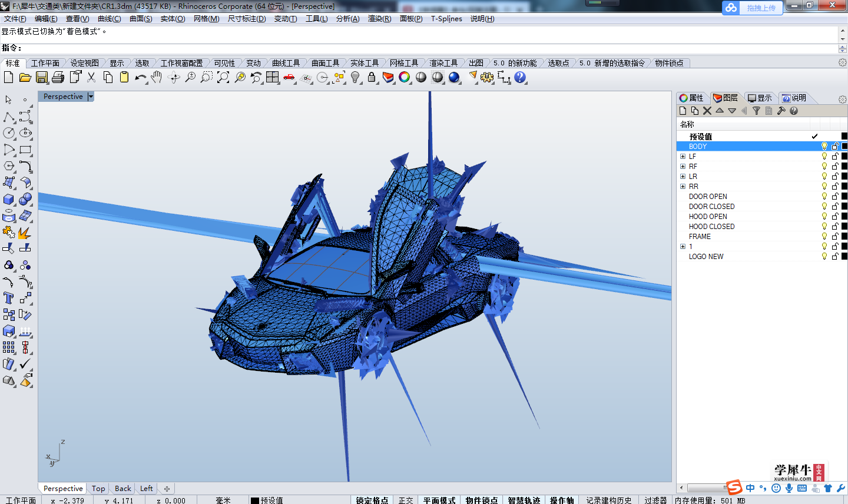Image resolution: width=848 pixels, height=504 pixels.
Task: Change the color swatch of LOGO NEW layer
Action: click(x=844, y=256)
